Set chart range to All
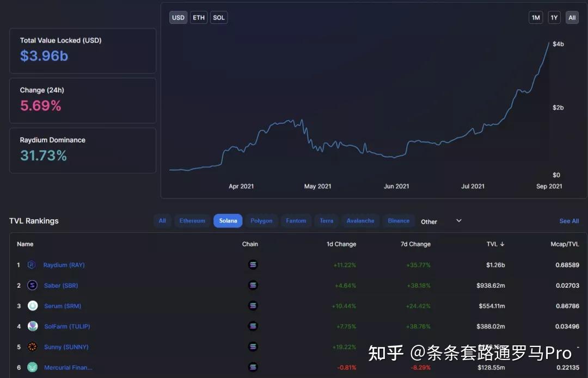The image size is (588, 378). pos(572,17)
